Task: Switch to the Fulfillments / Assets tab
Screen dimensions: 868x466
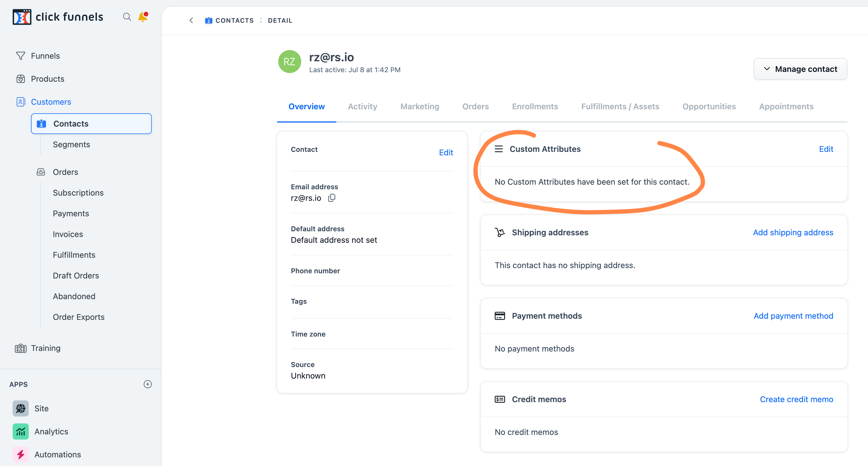Action: coord(620,106)
